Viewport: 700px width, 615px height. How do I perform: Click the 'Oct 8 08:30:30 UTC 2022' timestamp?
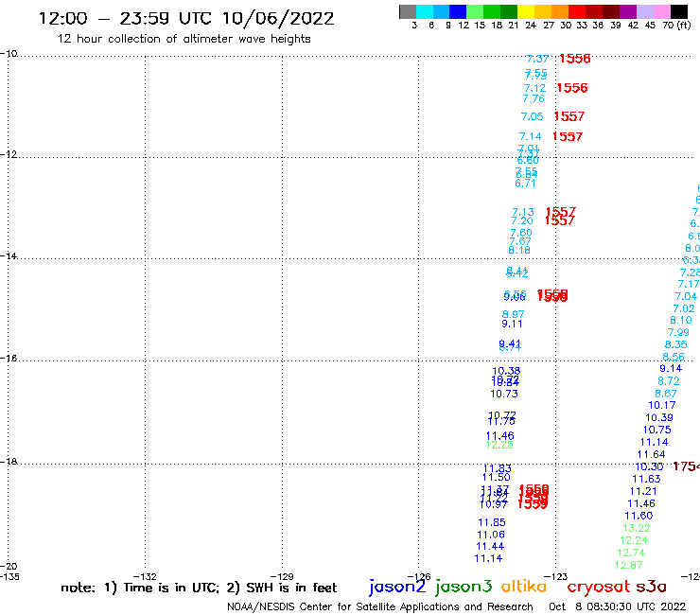tap(617, 606)
